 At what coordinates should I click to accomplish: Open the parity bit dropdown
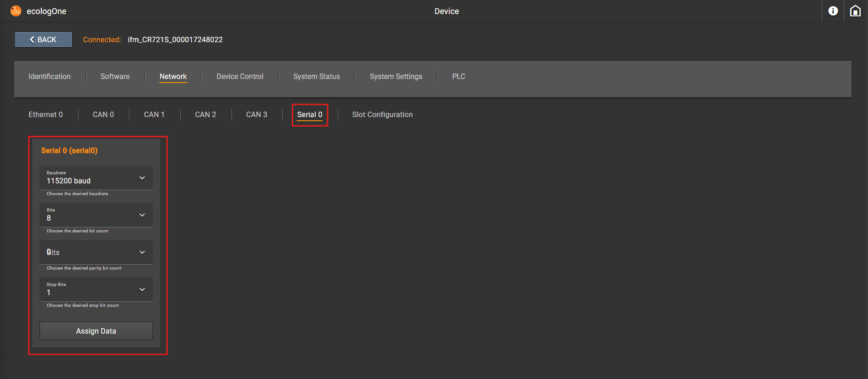pyautogui.click(x=96, y=252)
